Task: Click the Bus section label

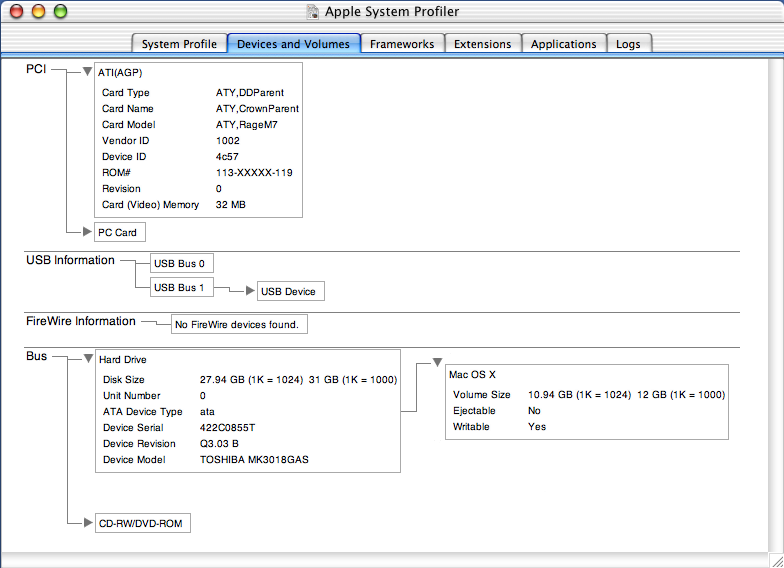Action: (36, 356)
